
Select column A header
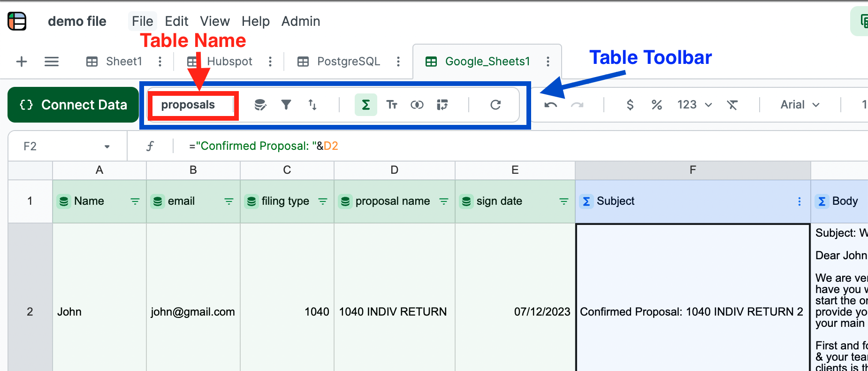[x=99, y=170]
